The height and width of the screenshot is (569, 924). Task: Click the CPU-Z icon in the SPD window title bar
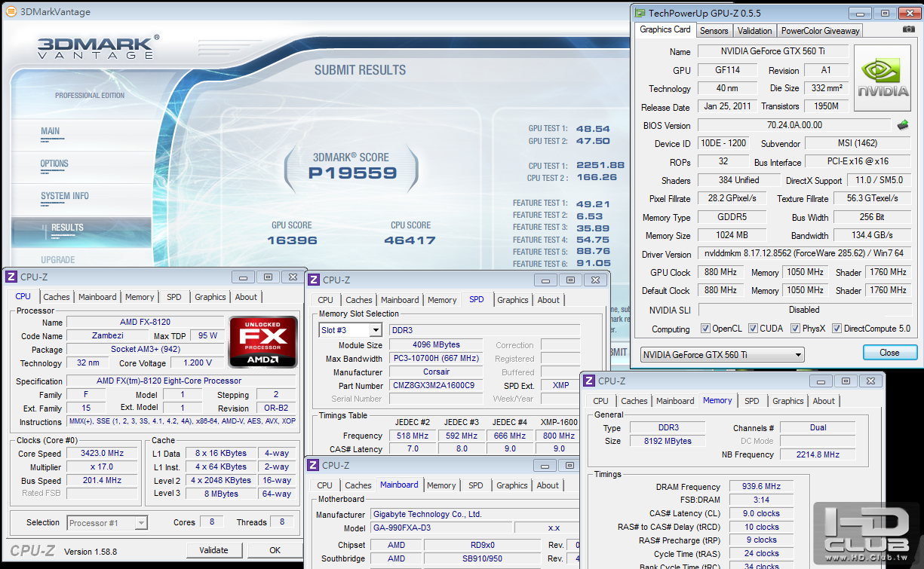point(314,280)
